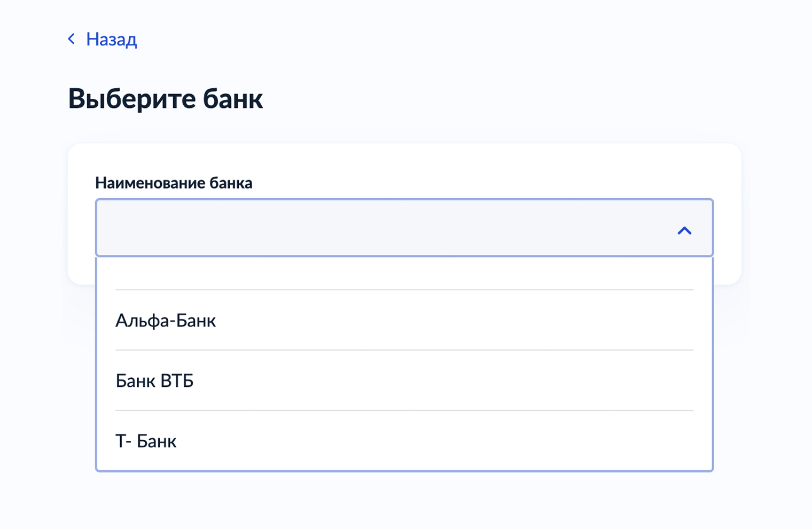
Task: Click the Наименование банка field label
Action: click(174, 183)
